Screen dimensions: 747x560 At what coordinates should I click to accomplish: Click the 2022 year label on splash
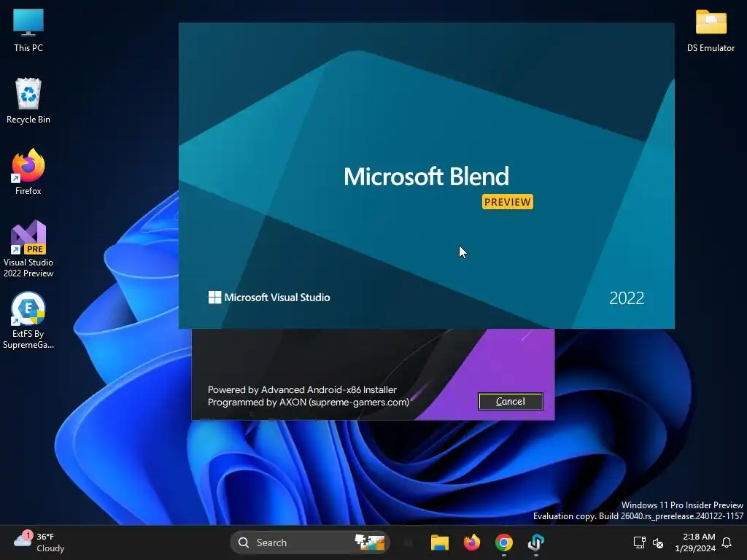click(x=627, y=298)
